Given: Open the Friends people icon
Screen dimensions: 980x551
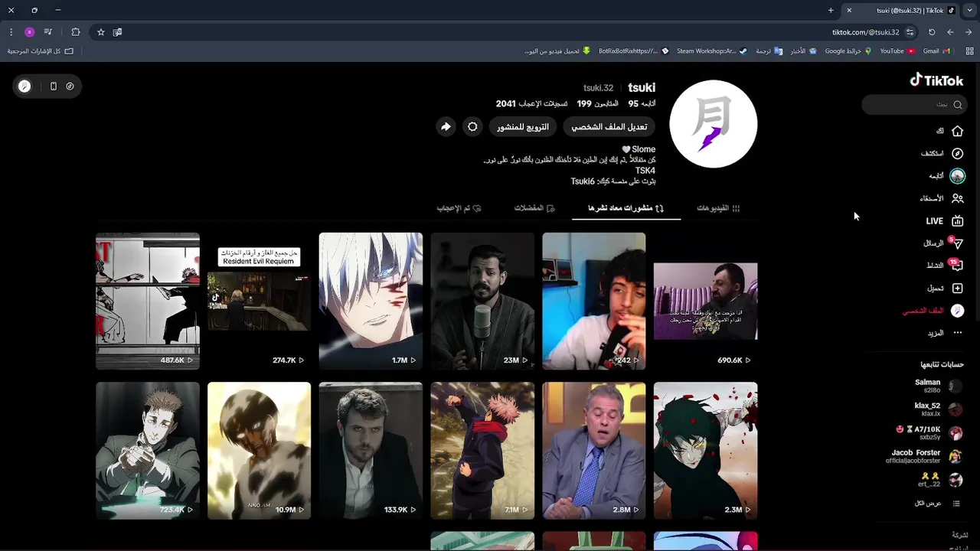Looking at the screenshot, I should tap(957, 198).
